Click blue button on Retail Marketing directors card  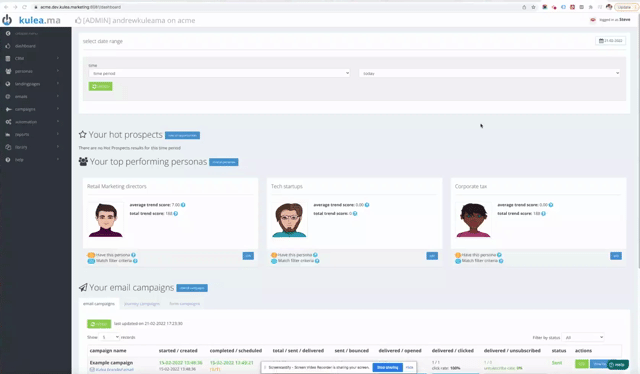tap(248, 256)
